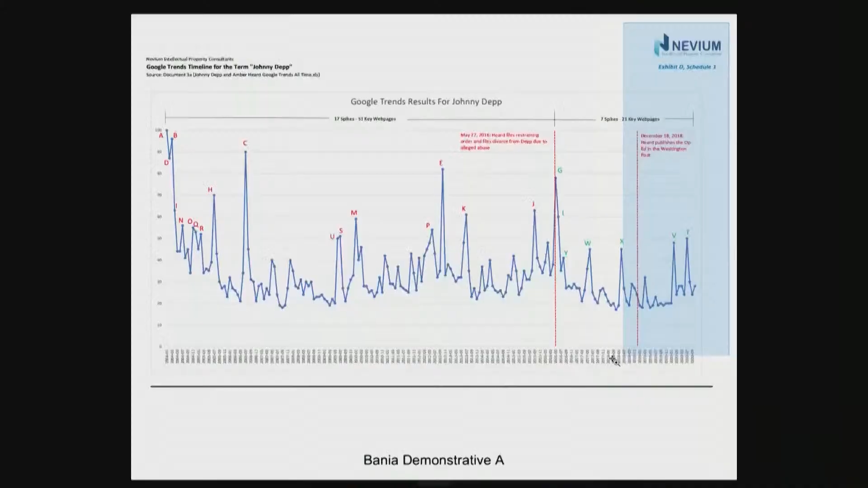The width and height of the screenshot is (868, 488).
Task: Click the 'Exhibit D, Schedule 1' label
Action: pos(687,67)
